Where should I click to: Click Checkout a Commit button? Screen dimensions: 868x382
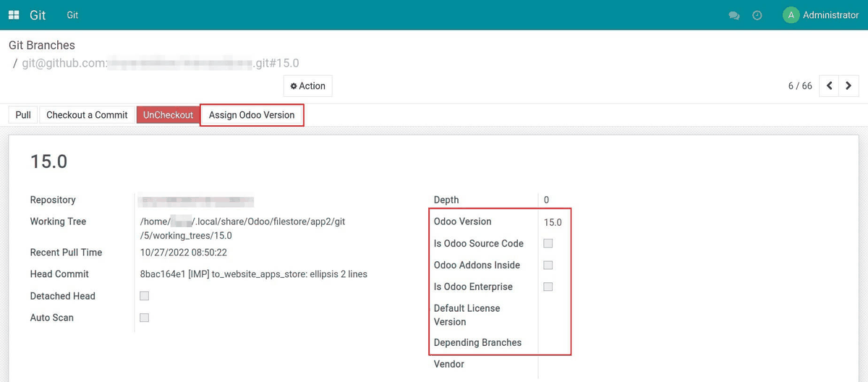pos(87,115)
